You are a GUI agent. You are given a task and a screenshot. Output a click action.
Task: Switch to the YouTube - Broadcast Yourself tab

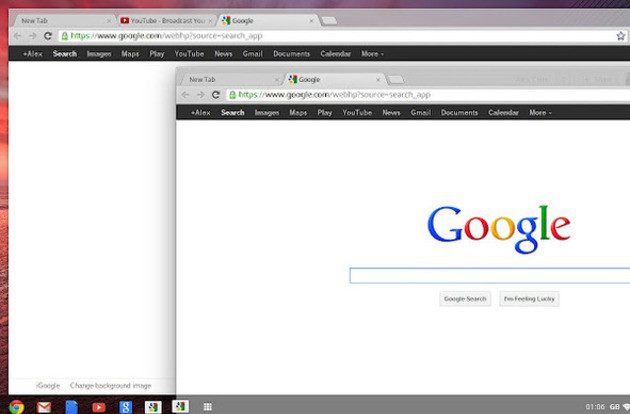166,20
